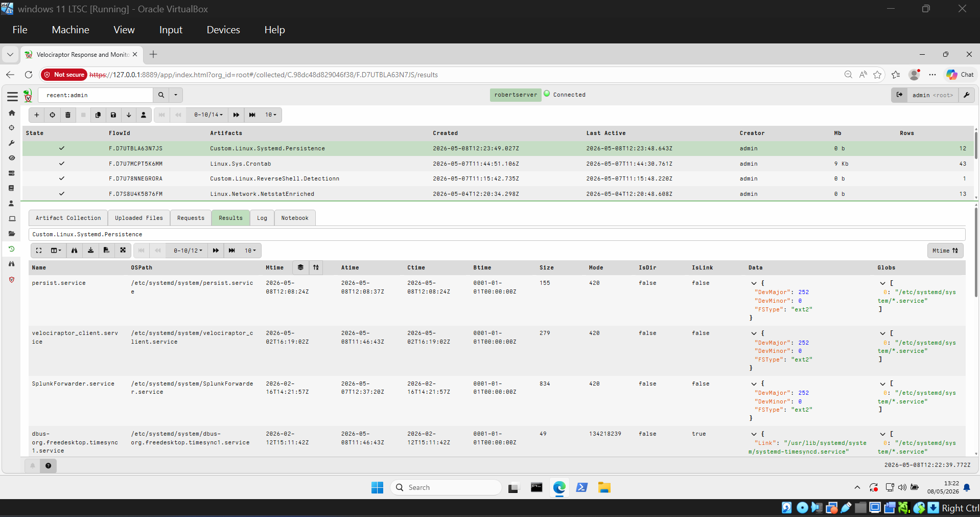Collapse Globs array for persist.service row
This screenshot has height=517, width=980.
click(x=882, y=283)
